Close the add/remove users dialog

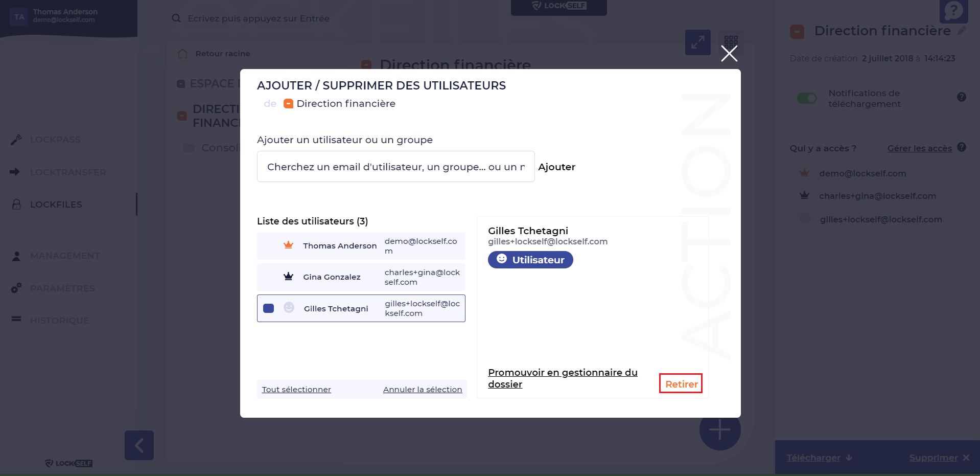(x=729, y=53)
